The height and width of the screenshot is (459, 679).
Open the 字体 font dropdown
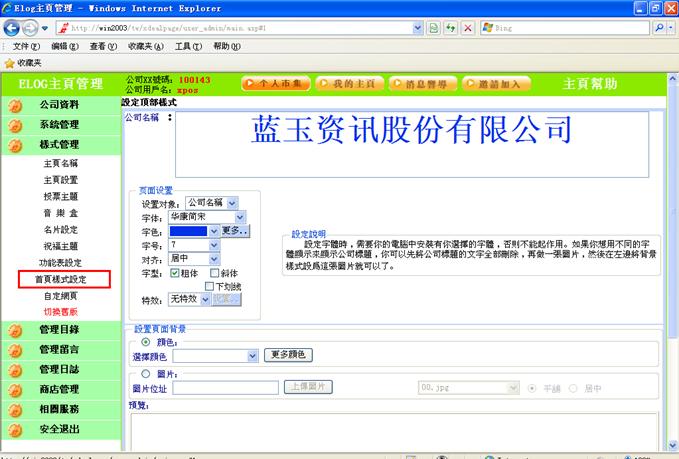point(239,216)
